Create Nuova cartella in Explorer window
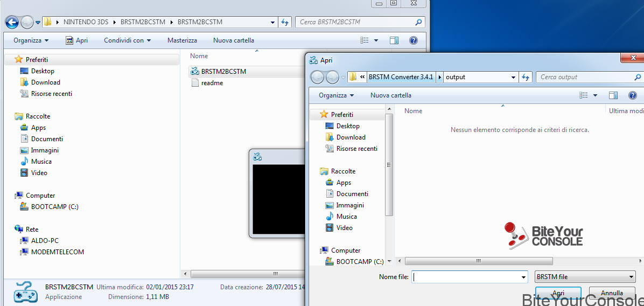Screen dimensions: 644x306 pos(233,40)
